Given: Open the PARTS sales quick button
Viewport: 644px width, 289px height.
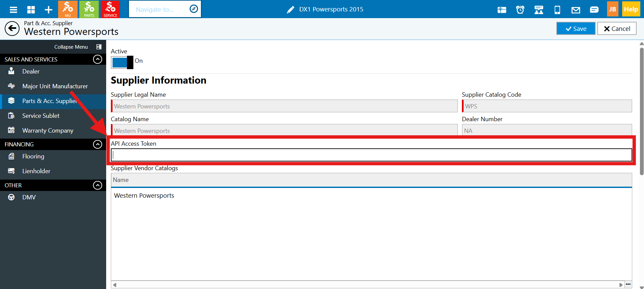Looking at the screenshot, I should tap(89, 9).
